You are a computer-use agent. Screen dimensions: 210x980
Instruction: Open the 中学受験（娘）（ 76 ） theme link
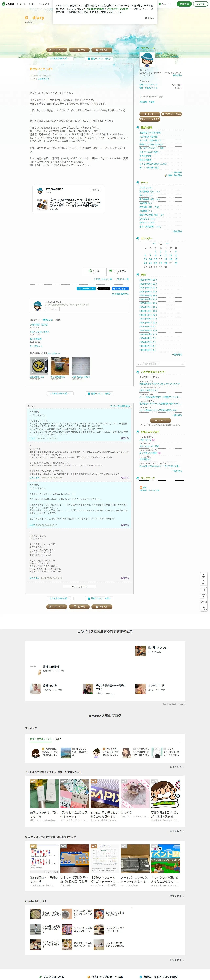tap(149, 207)
